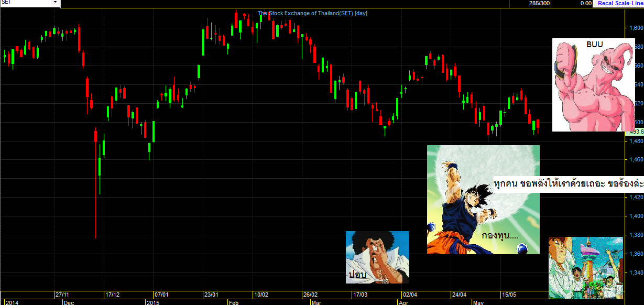Click the Feb month label on timeline
The height and width of the screenshot is (305, 644).
tap(233, 302)
